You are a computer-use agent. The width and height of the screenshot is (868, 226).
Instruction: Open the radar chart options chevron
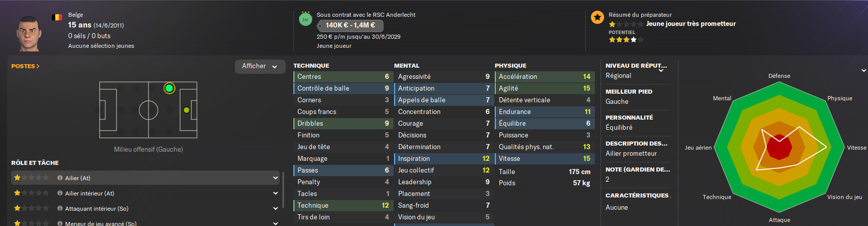click(x=863, y=71)
